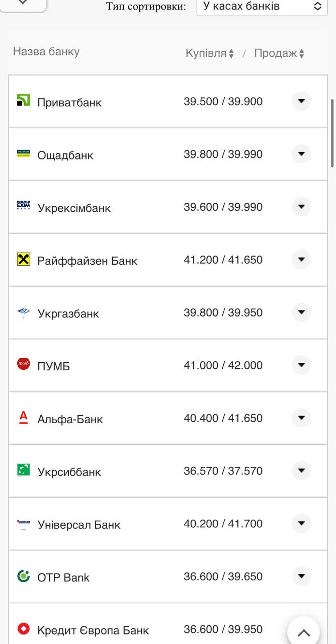Click the Альфа-Банк red A logo
The image size is (336, 644).
click(x=24, y=417)
